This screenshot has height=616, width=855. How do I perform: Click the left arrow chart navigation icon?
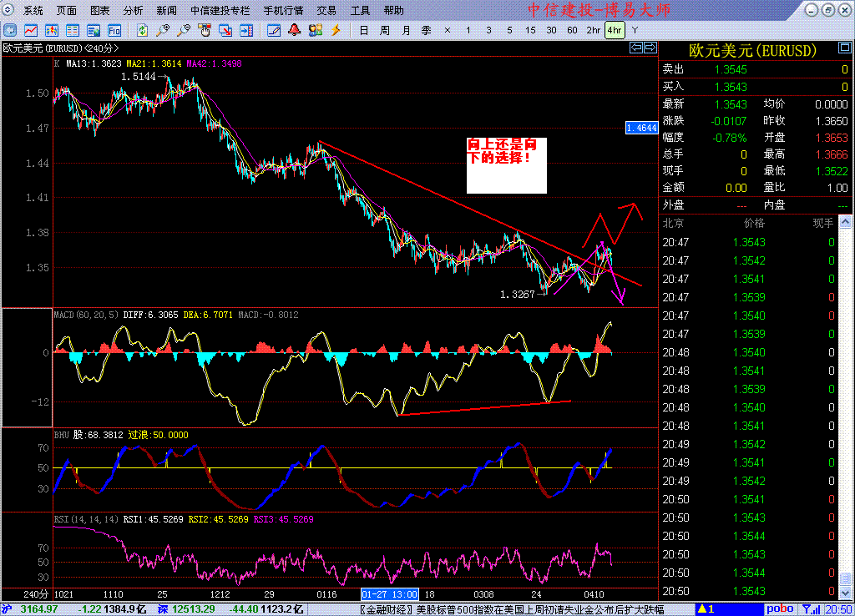click(x=635, y=48)
